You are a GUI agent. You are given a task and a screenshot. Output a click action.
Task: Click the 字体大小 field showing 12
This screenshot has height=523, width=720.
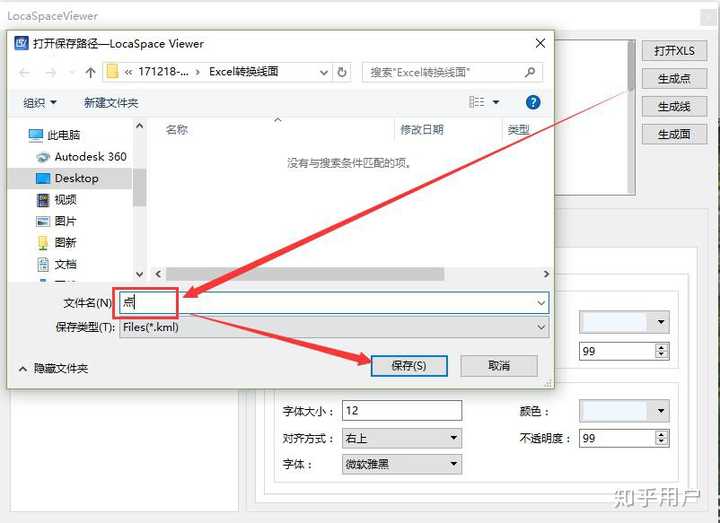tap(402, 410)
